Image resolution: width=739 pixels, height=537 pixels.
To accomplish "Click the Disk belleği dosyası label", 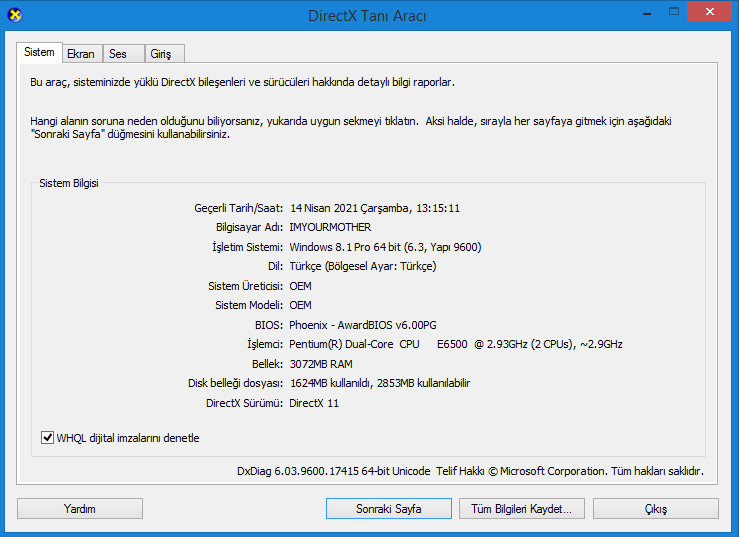I will tap(236, 383).
